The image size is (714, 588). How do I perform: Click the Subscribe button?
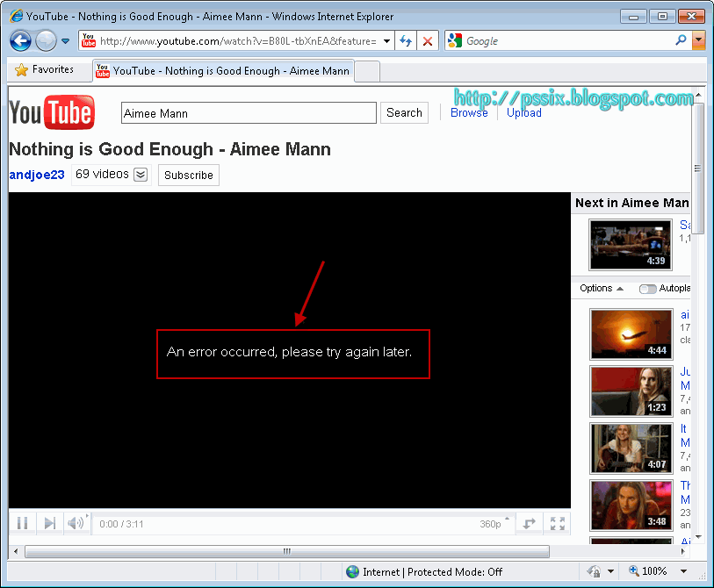pos(189,176)
